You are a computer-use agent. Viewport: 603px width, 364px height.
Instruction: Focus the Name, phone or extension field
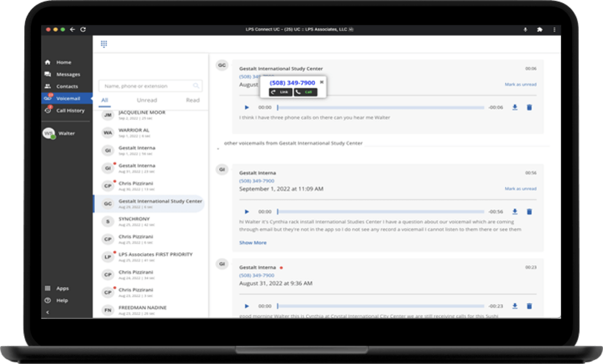click(x=150, y=86)
